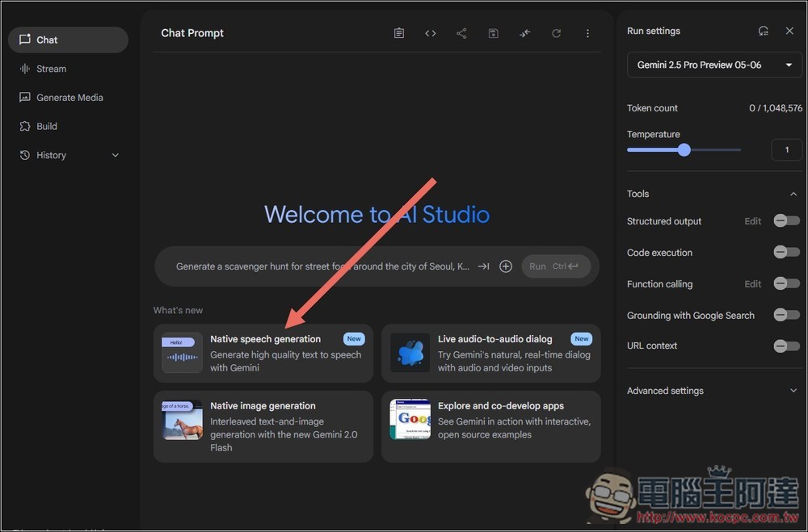This screenshot has height=532, width=808.
Task: Adjust the Temperature slider
Action: pyautogui.click(x=684, y=150)
